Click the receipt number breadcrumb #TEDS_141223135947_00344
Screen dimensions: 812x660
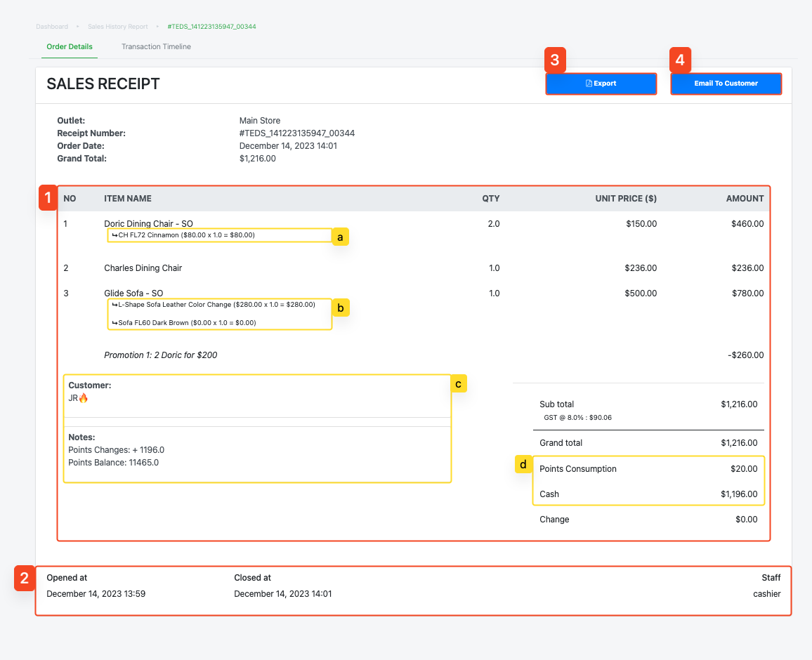point(211,27)
